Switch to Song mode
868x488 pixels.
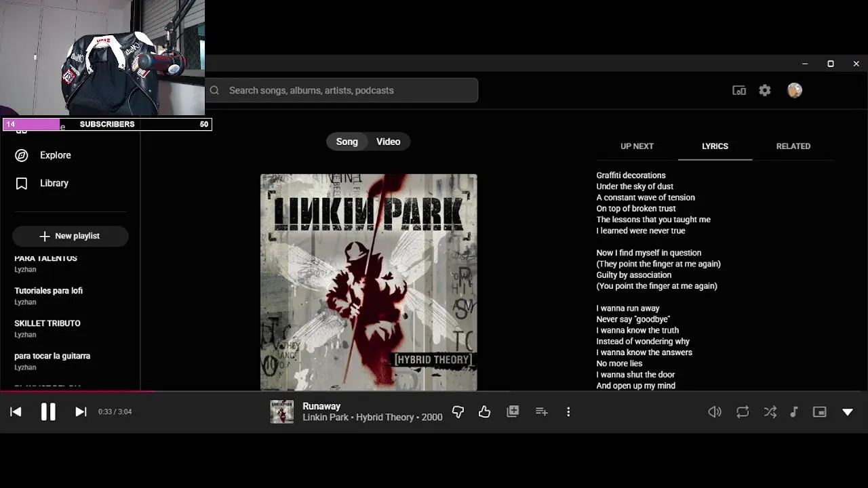click(x=347, y=142)
